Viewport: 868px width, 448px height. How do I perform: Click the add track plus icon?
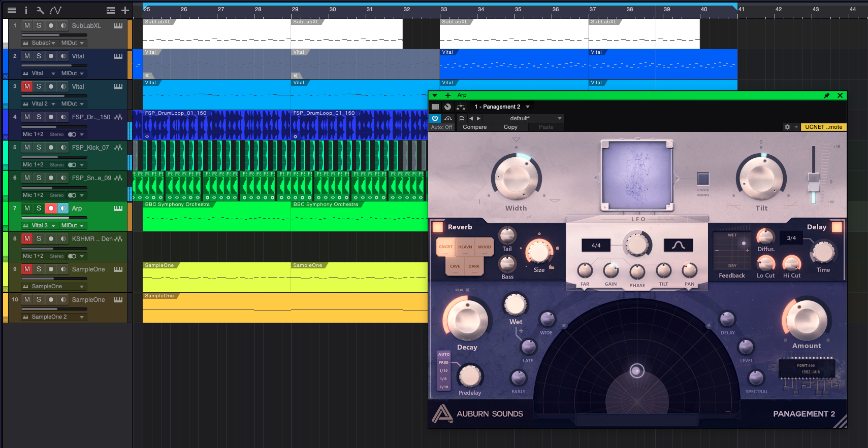[125, 10]
